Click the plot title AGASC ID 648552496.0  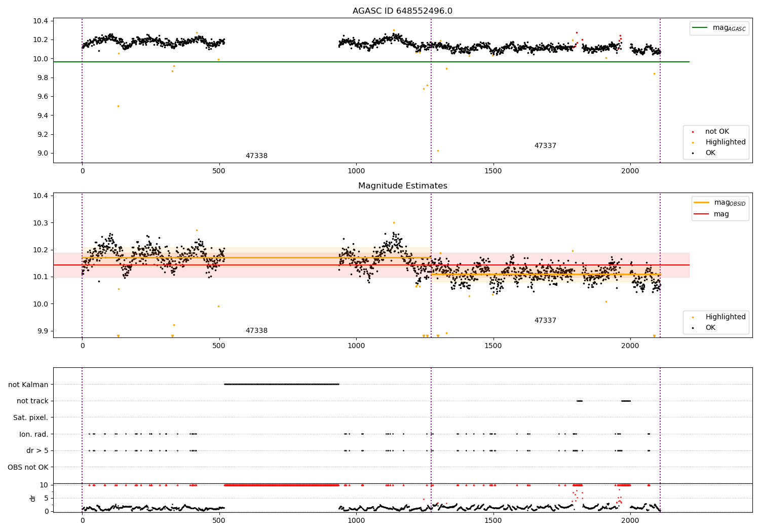402,11
